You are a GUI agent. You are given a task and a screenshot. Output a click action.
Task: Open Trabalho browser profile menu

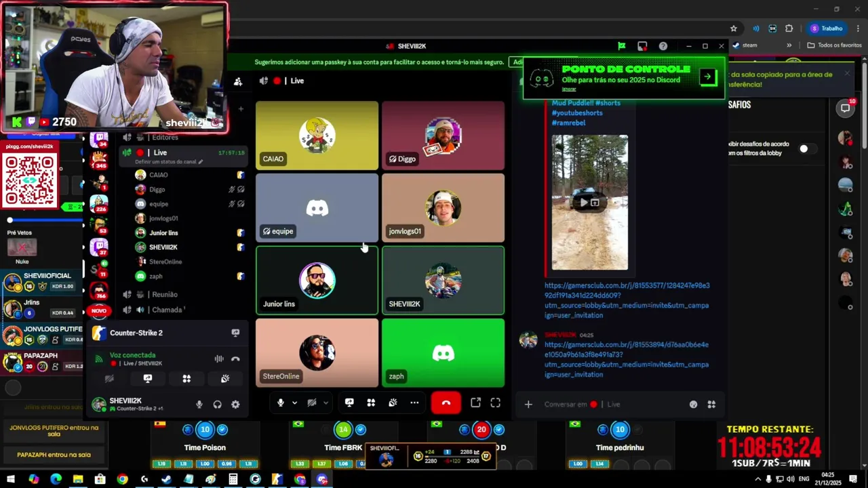pyautogui.click(x=827, y=28)
